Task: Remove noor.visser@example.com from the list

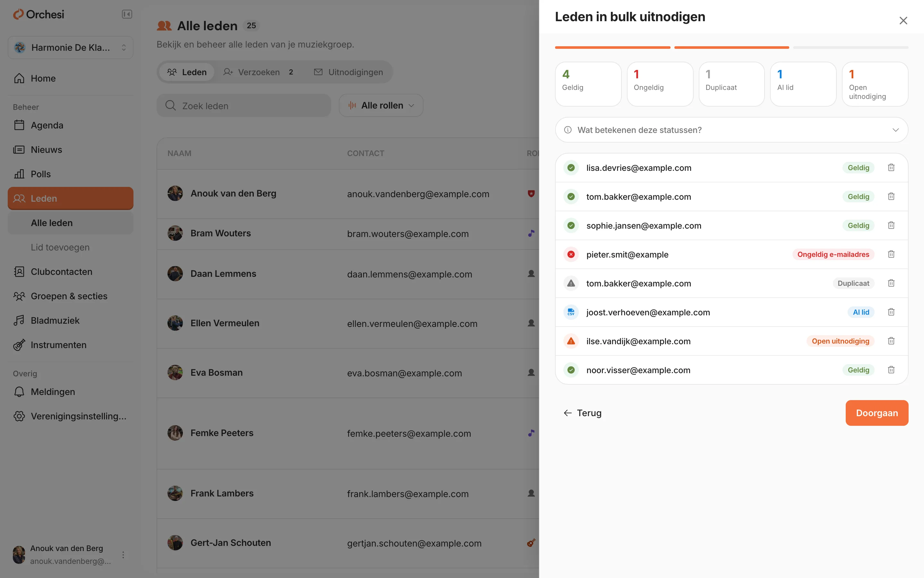Action: click(891, 370)
